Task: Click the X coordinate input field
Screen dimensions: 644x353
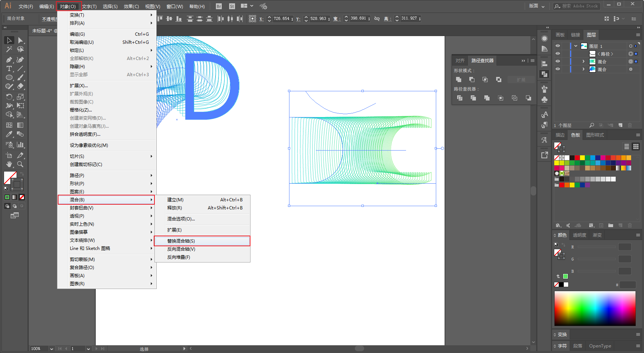Action: click(282, 18)
